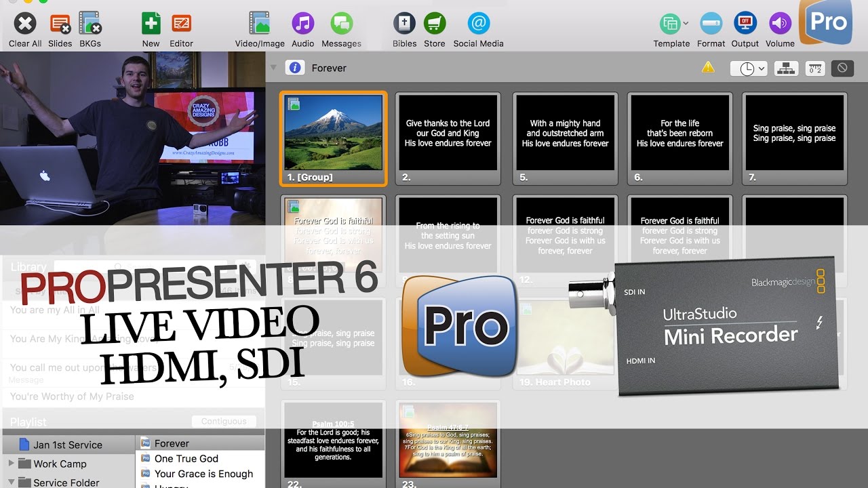Open Bibles browser
The height and width of the screenshot is (488, 868).
click(x=405, y=24)
